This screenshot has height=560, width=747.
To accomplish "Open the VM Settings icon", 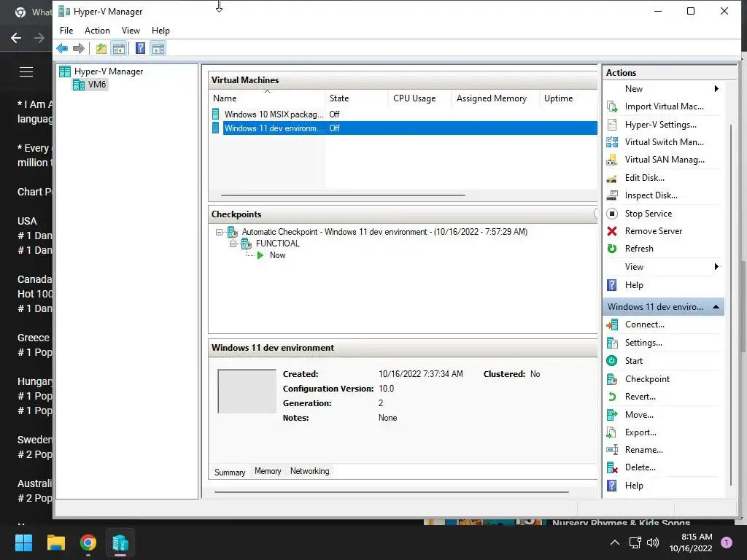I will point(612,343).
